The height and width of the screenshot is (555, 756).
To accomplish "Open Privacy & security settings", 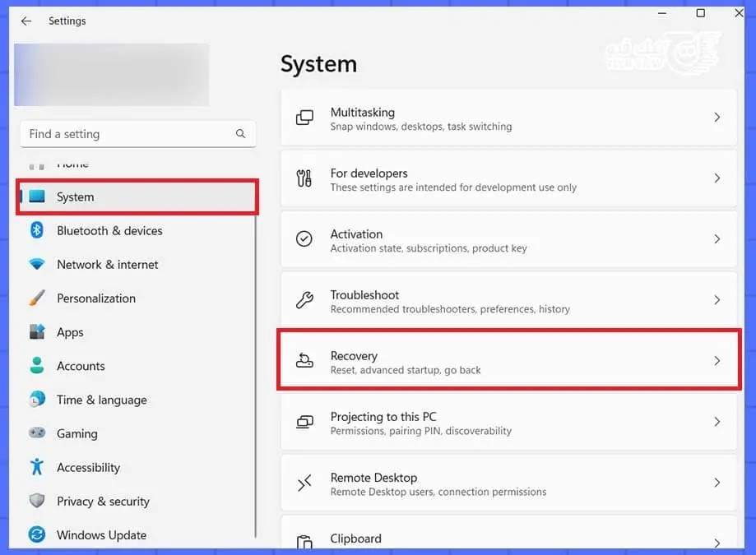I will [137, 501].
